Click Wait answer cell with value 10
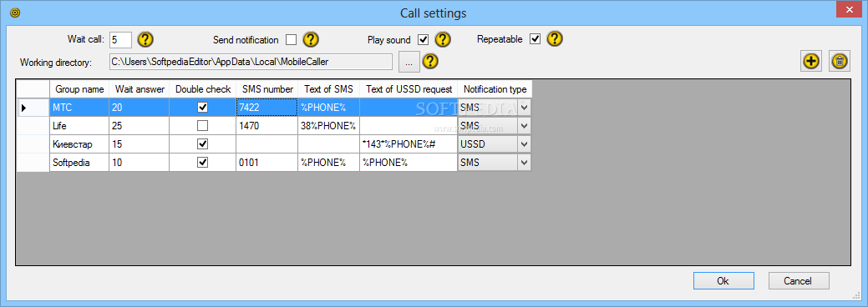The image size is (868, 307). (x=140, y=162)
